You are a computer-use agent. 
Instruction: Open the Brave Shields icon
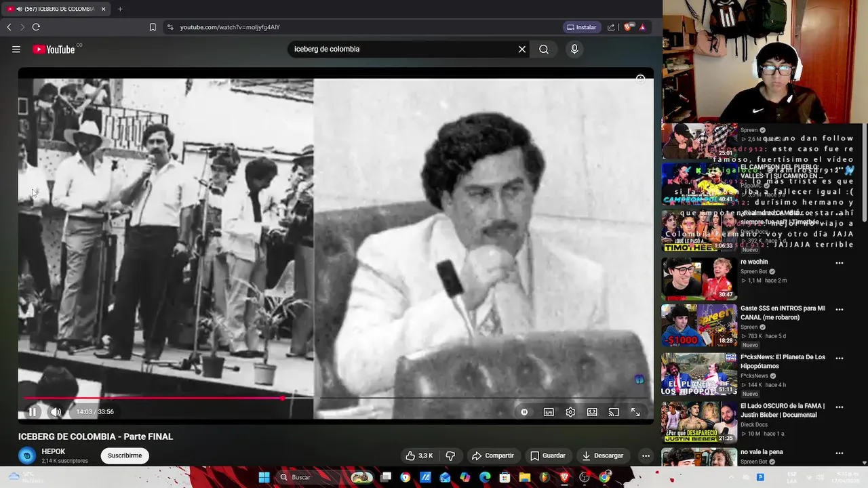[x=629, y=27]
